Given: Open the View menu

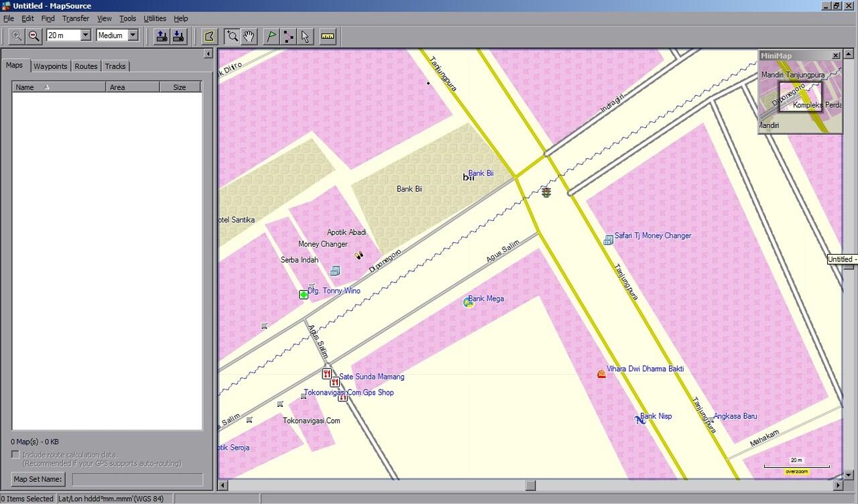Looking at the screenshot, I should (x=105, y=19).
